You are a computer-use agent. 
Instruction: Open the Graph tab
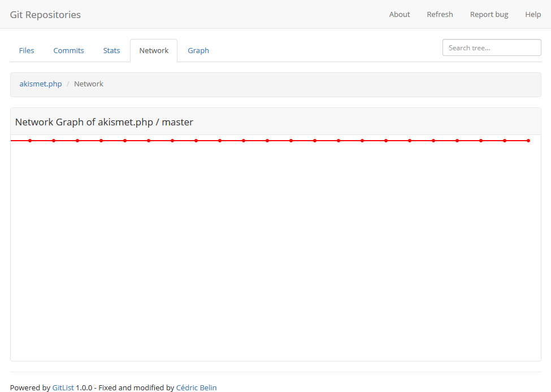coord(198,50)
